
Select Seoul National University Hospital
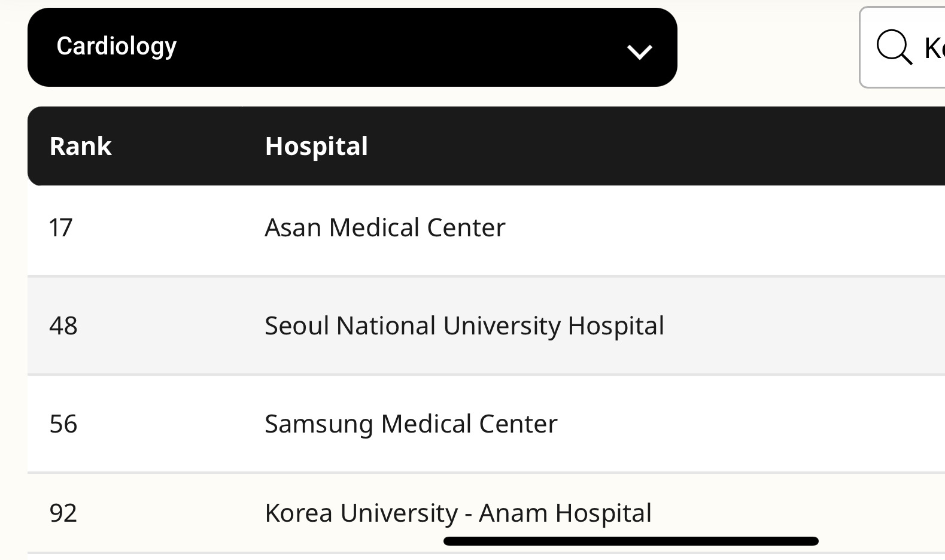(x=464, y=326)
